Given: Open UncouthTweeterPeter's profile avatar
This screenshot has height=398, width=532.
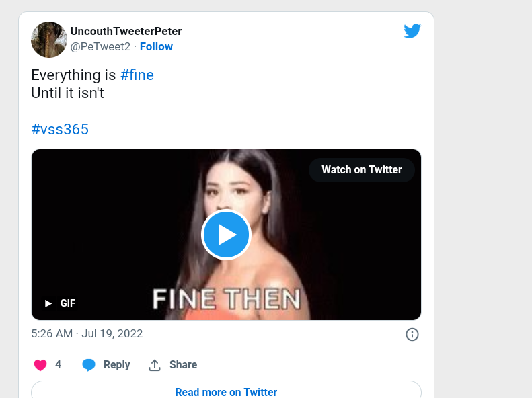Looking at the screenshot, I should coord(49,40).
